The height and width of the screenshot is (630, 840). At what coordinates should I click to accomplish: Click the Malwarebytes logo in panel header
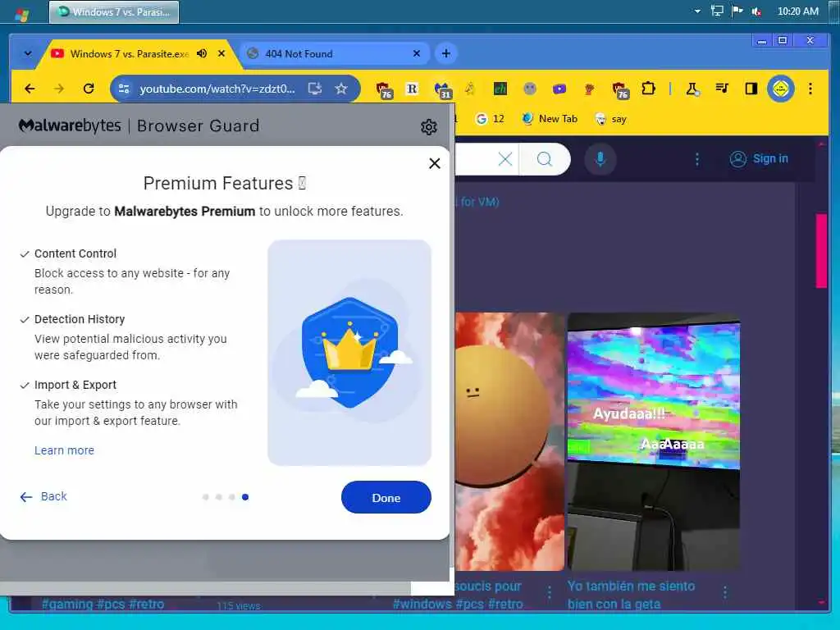(70, 126)
